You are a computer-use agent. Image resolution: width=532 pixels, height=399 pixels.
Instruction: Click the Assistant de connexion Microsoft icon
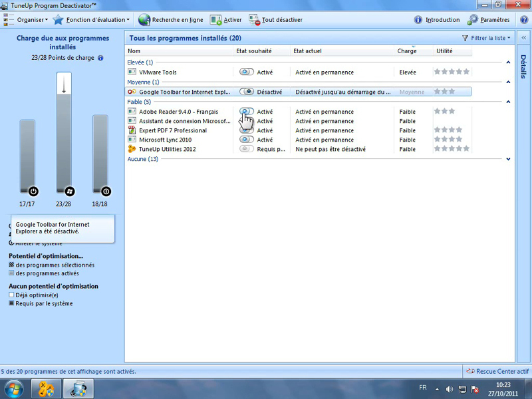tap(132, 121)
